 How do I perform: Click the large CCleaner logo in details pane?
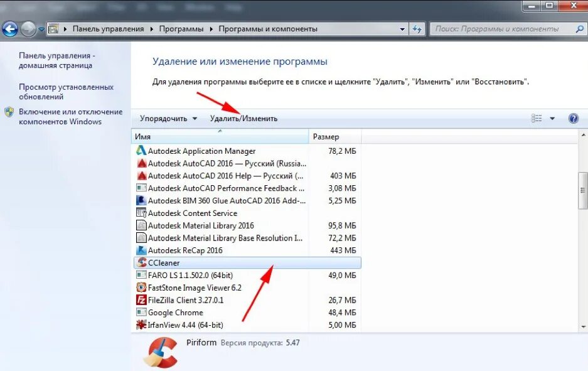click(161, 352)
